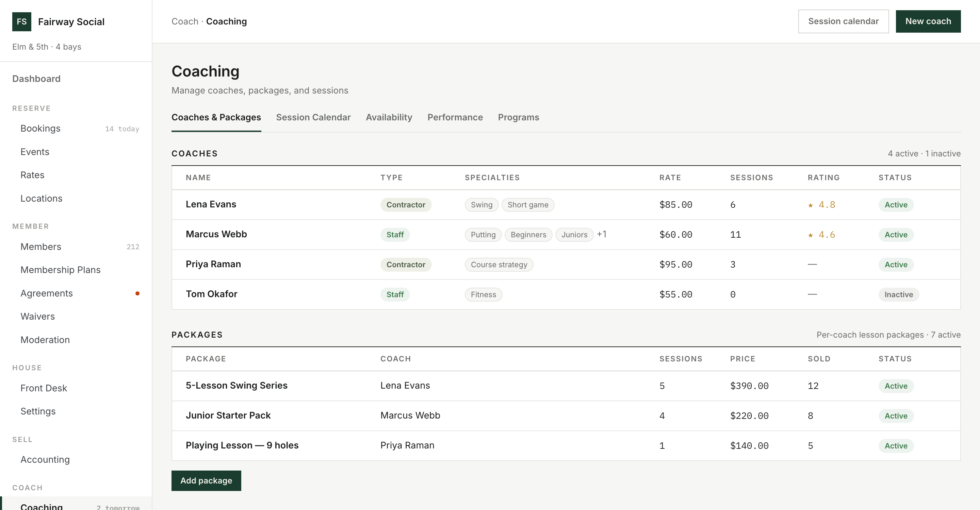This screenshot has width=980, height=510.
Task: Click Tom Okafor's Inactive status badge
Action: [x=898, y=294]
